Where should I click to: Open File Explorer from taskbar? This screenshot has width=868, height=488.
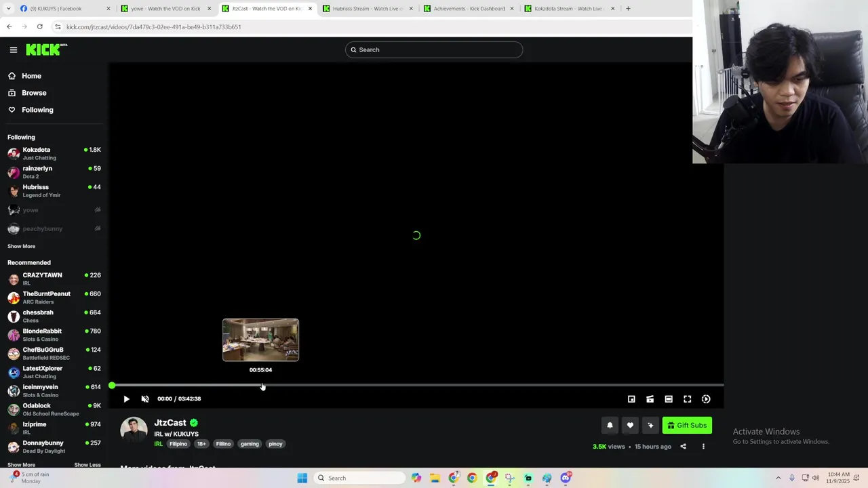(x=435, y=478)
